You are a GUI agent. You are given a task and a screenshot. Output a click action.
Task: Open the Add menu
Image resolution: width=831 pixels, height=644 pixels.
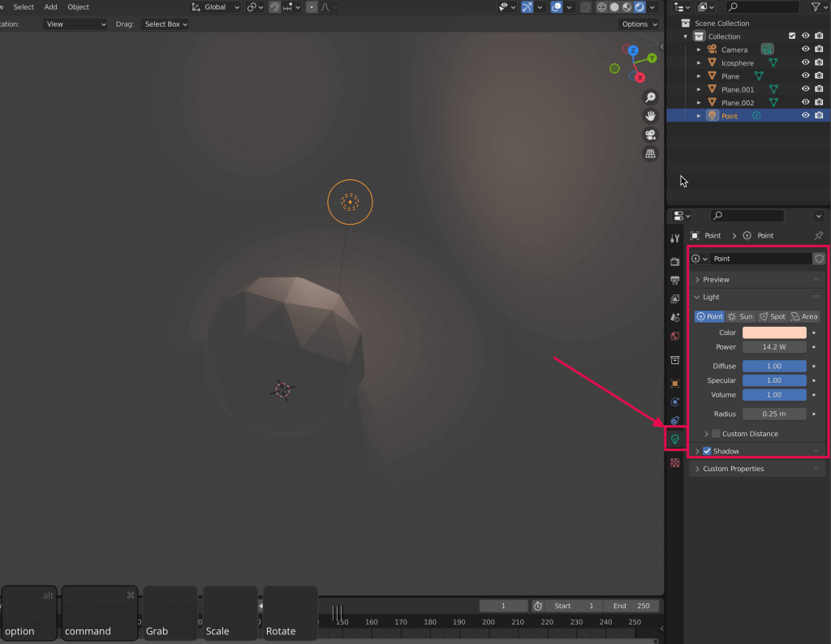pos(50,6)
